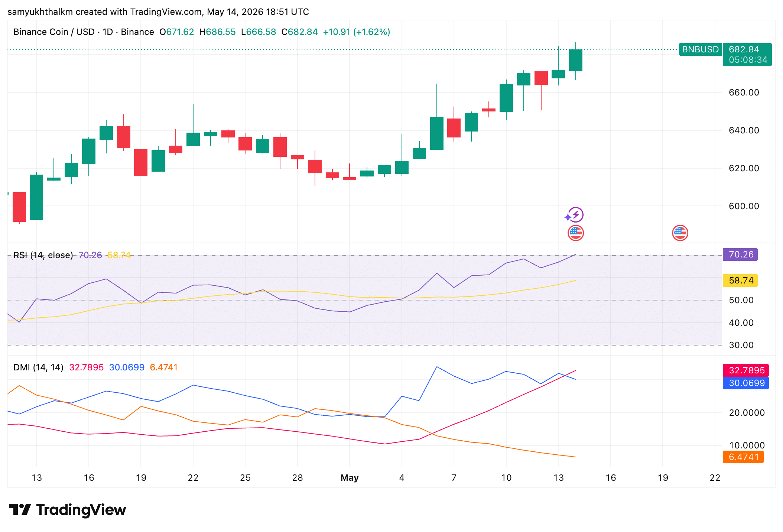
Task: Click the RSI legend value 58.74
Action: click(x=119, y=255)
